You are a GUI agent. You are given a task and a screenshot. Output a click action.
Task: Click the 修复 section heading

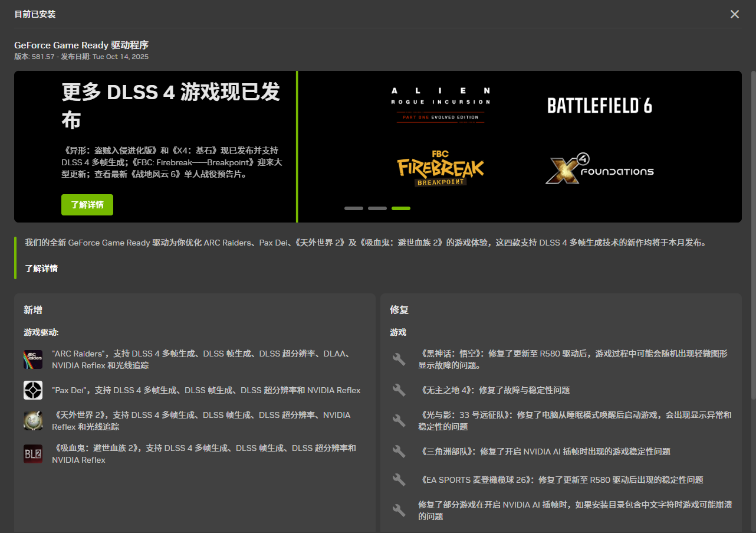399,310
